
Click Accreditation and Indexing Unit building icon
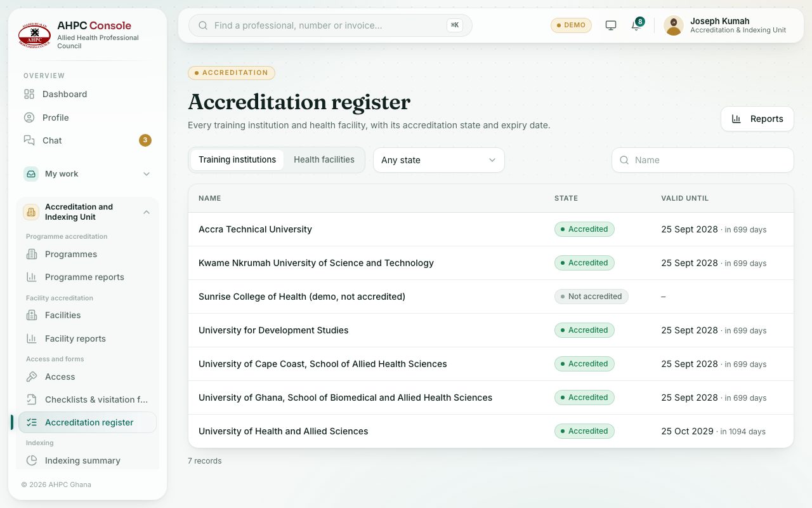tap(31, 212)
